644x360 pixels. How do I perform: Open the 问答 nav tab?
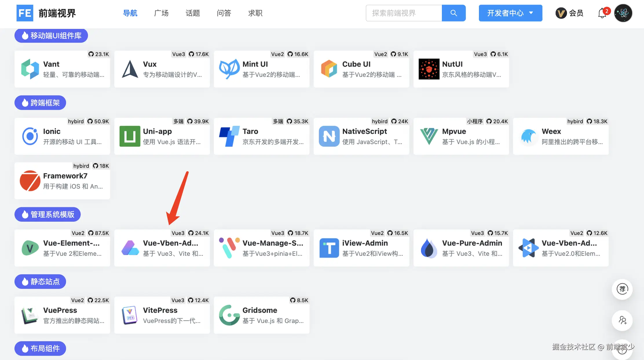[224, 13]
